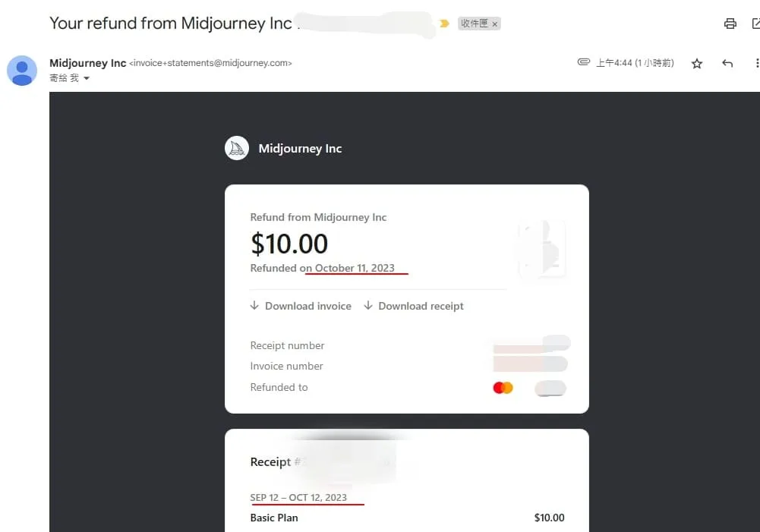The width and height of the screenshot is (760, 532).
Task: Toggle the yellow importance marker
Action: point(444,24)
